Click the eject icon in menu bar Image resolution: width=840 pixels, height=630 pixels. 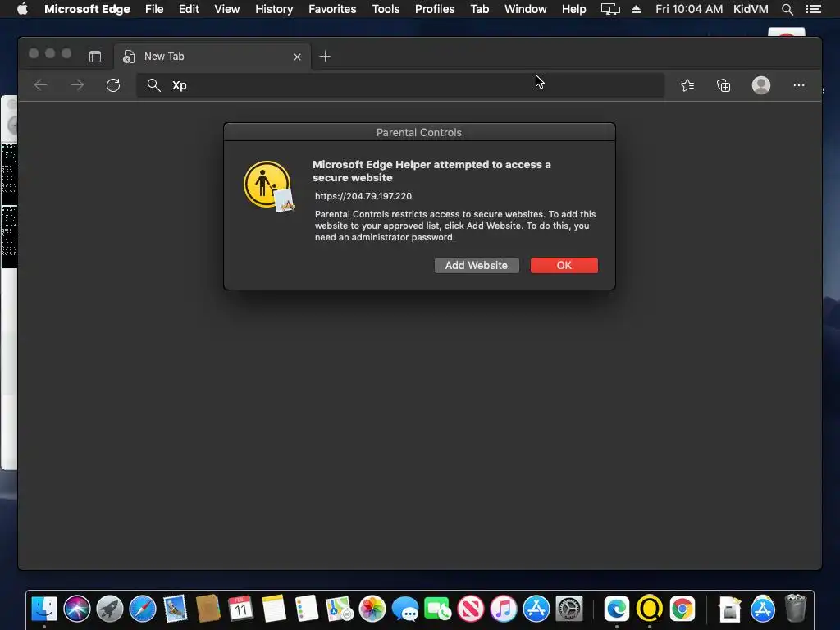[636, 9]
